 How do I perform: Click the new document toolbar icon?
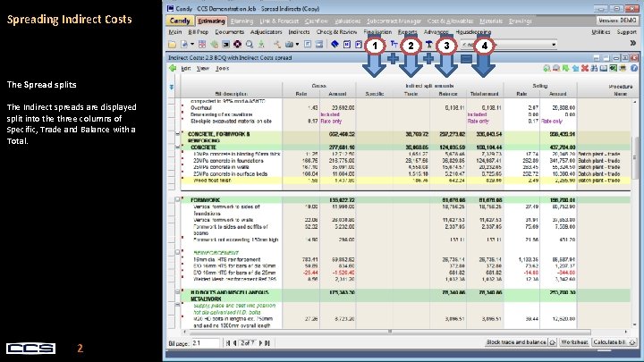(x=184, y=45)
